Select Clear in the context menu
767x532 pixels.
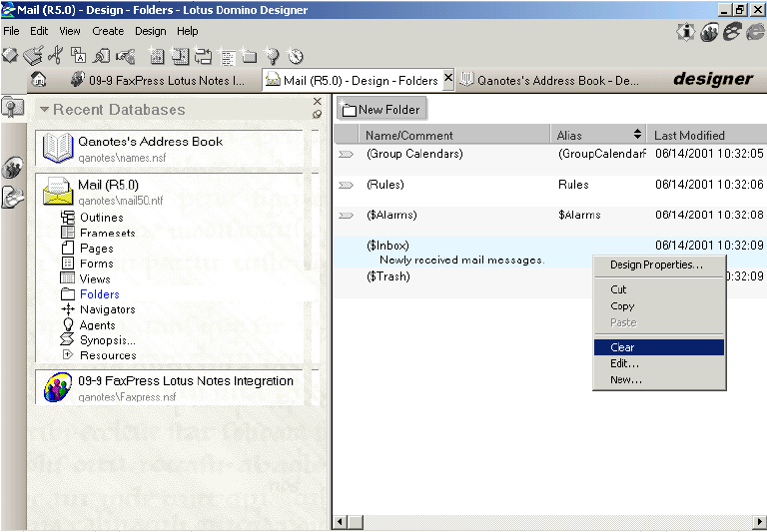[x=622, y=347]
